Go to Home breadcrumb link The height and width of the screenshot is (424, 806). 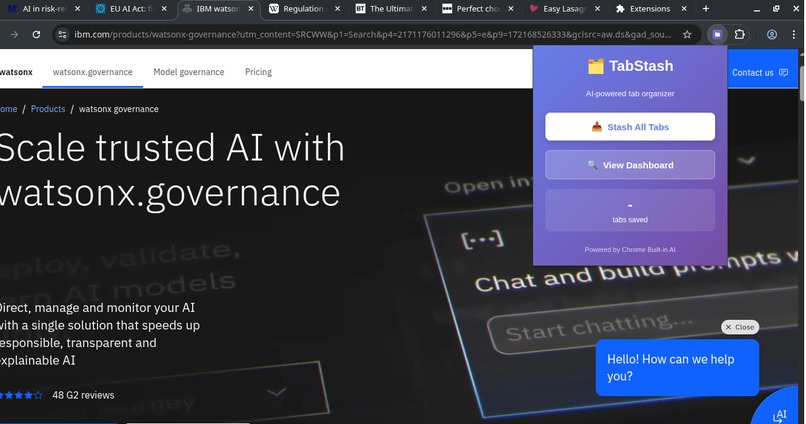(8, 109)
